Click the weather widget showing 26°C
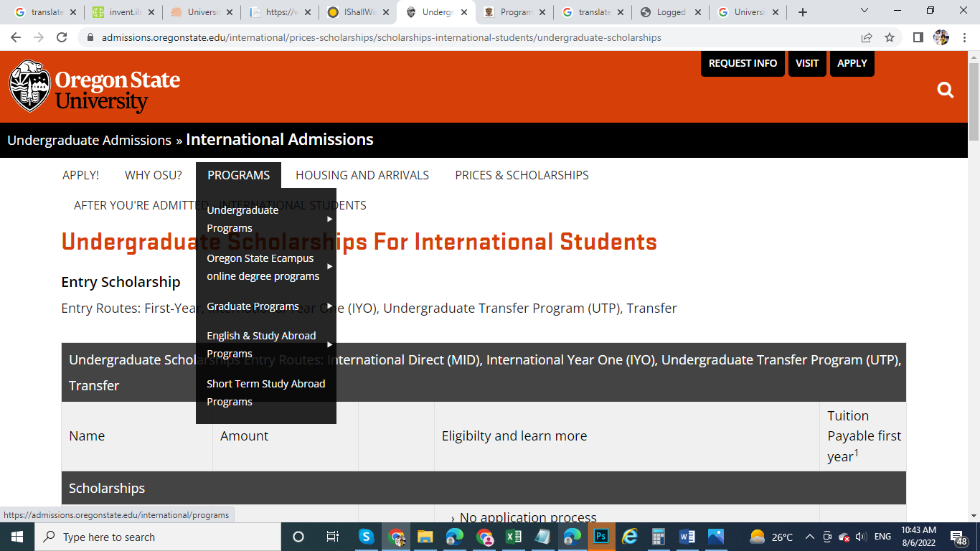This screenshot has width=980, height=551. coord(771,537)
